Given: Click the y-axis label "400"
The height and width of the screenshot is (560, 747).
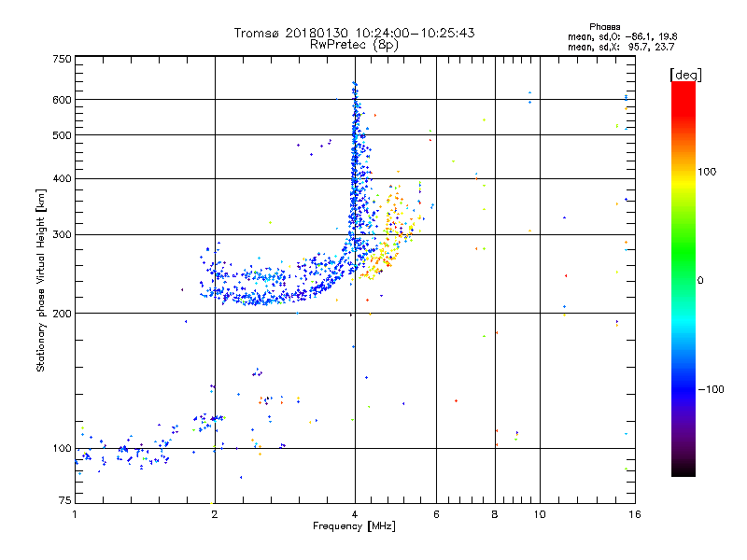Looking at the screenshot, I should coord(63,179).
